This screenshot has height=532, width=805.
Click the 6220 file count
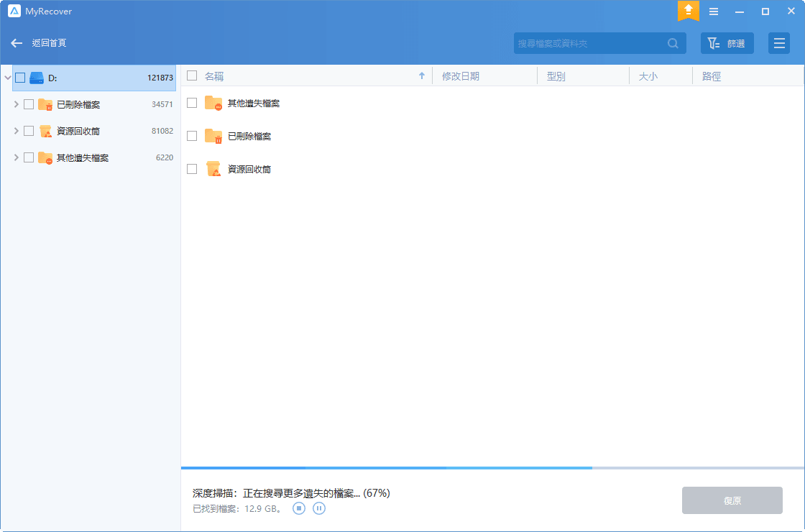pos(165,158)
